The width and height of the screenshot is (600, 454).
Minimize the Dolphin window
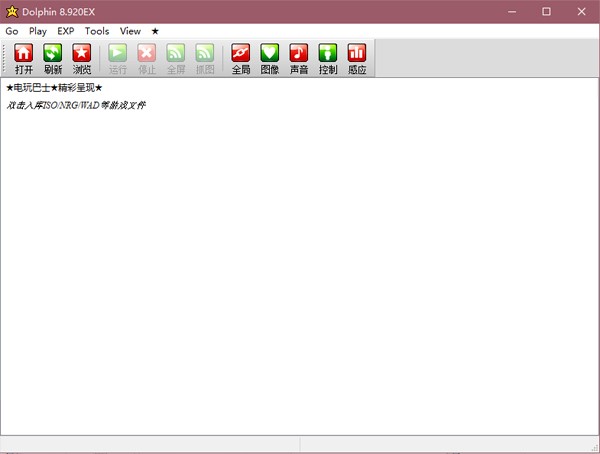[512, 11]
